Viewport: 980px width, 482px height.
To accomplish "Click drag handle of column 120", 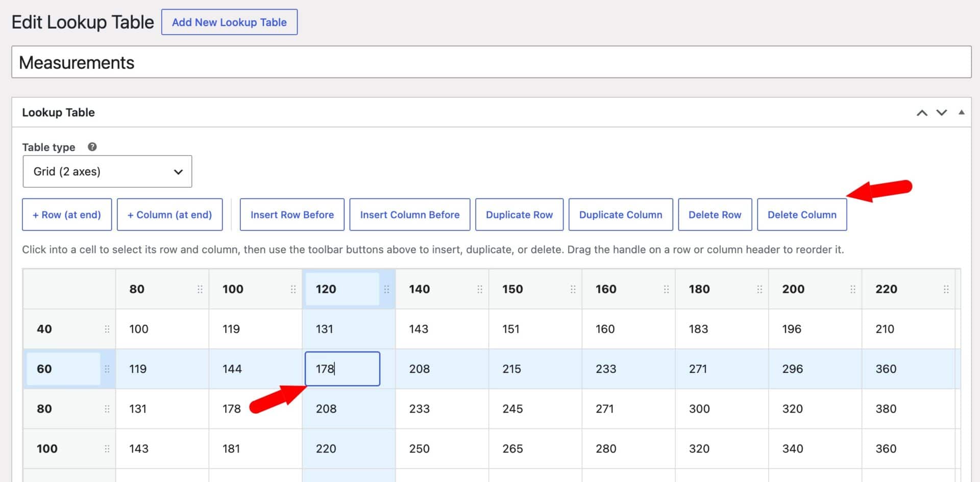I will pos(386,289).
